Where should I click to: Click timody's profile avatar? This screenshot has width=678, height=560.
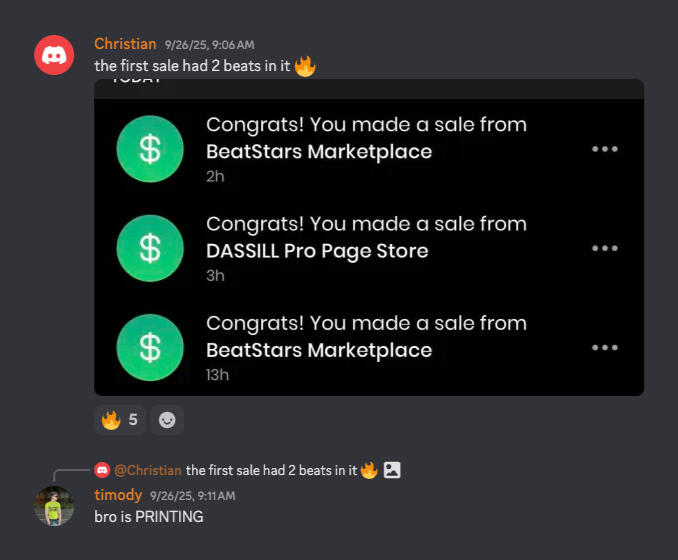pos(54,506)
